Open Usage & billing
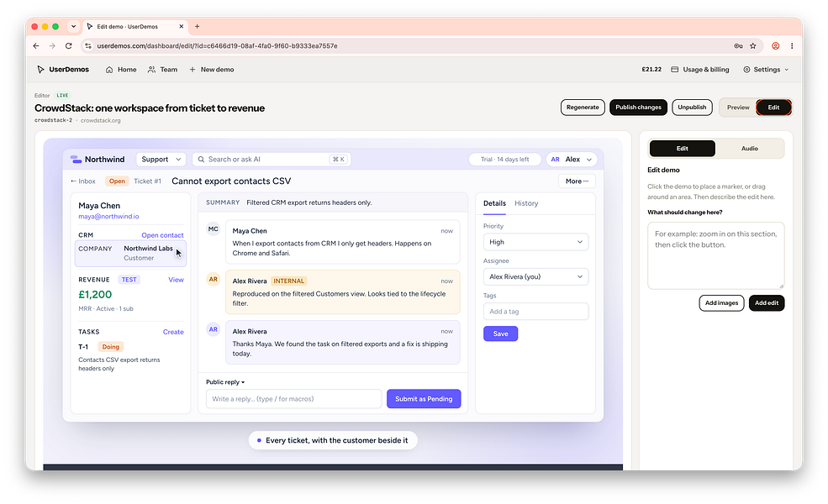Viewport: 828px width, 504px height. (x=699, y=70)
